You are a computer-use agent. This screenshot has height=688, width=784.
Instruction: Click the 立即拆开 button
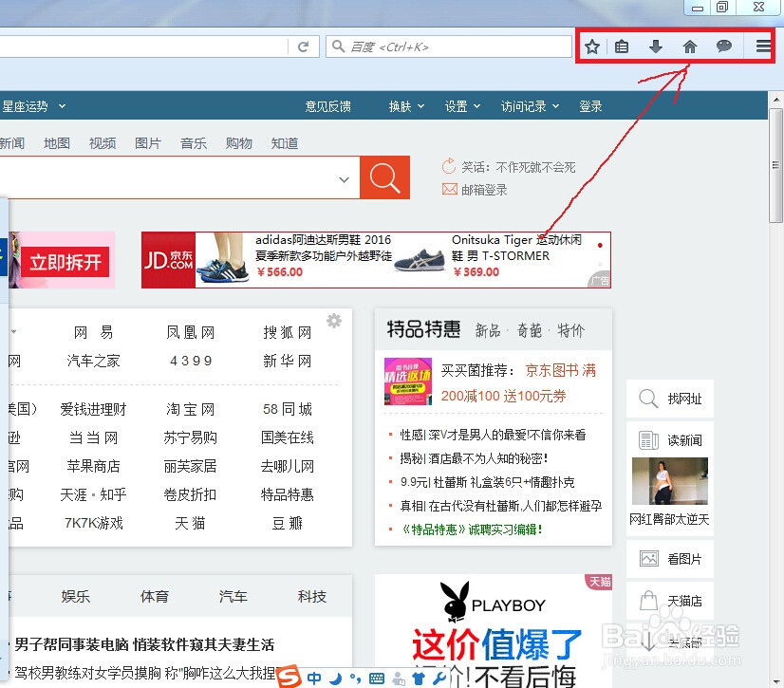point(65,262)
